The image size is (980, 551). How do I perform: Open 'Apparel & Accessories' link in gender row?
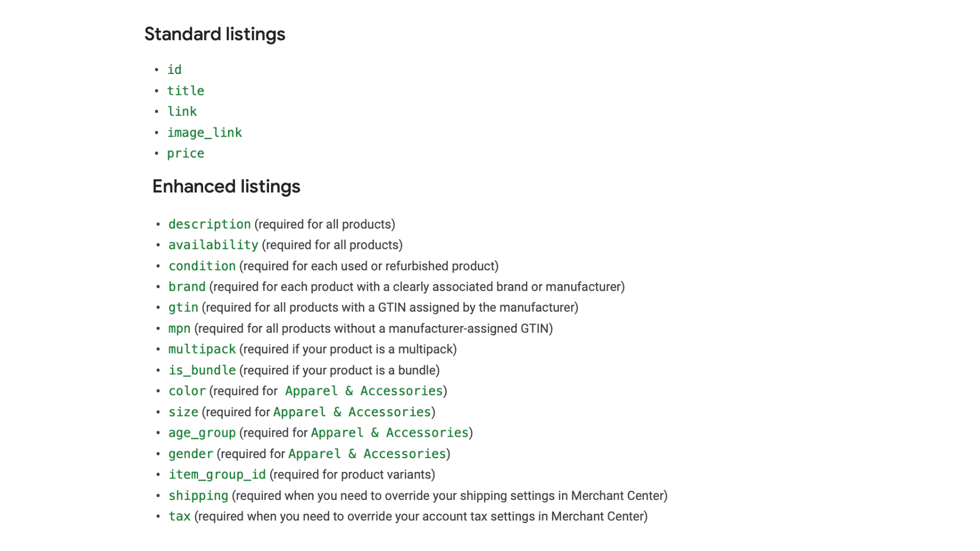[x=367, y=454]
